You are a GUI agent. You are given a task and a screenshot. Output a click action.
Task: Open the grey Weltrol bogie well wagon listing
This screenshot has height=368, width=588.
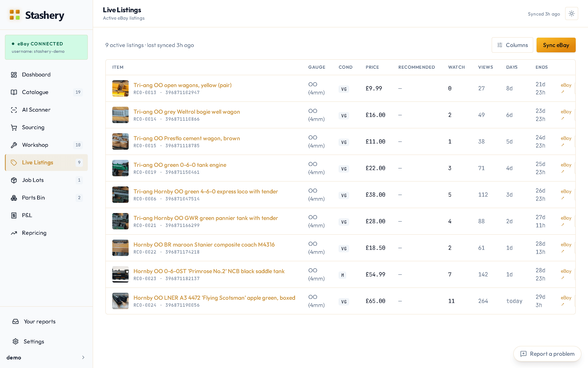point(187,112)
